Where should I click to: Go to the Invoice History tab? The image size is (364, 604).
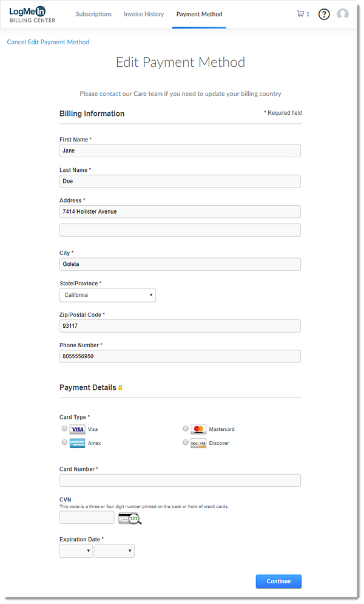pyautogui.click(x=144, y=14)
